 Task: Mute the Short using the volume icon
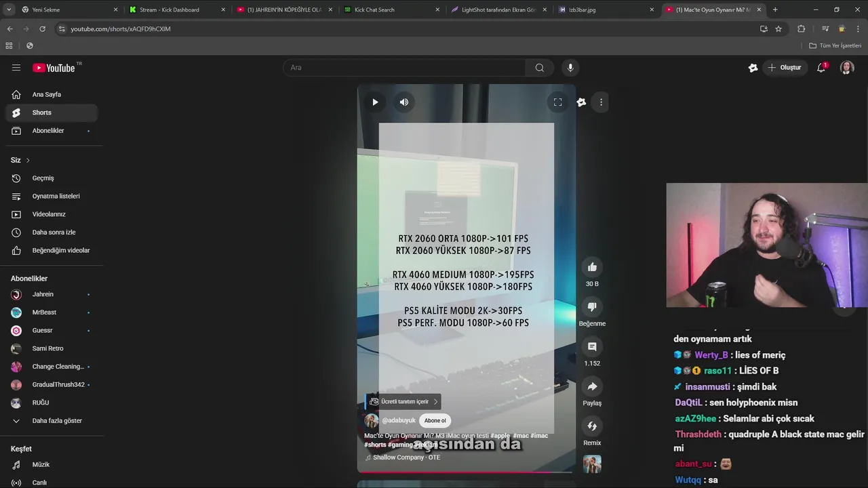point(404,102)
